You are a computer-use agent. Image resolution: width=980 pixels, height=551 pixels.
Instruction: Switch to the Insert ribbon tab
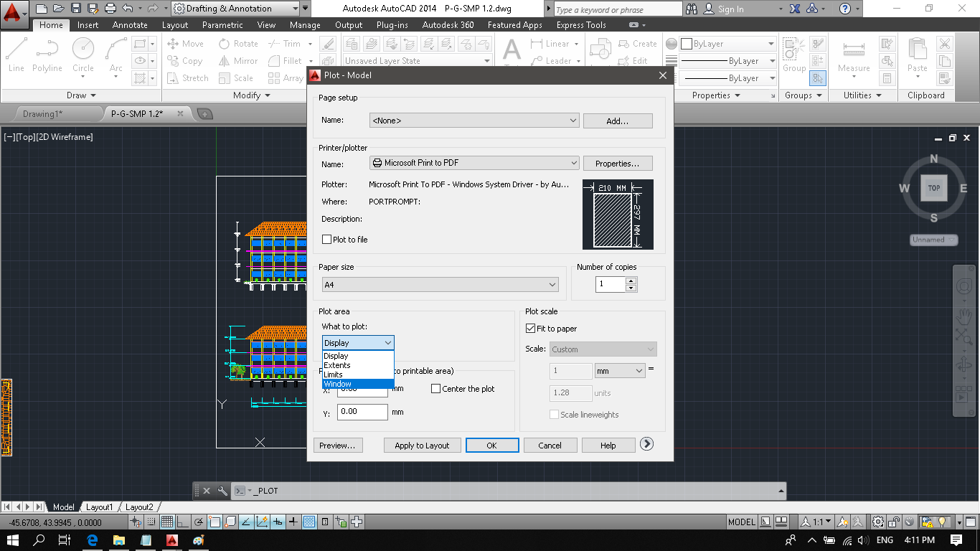[88, 25]
